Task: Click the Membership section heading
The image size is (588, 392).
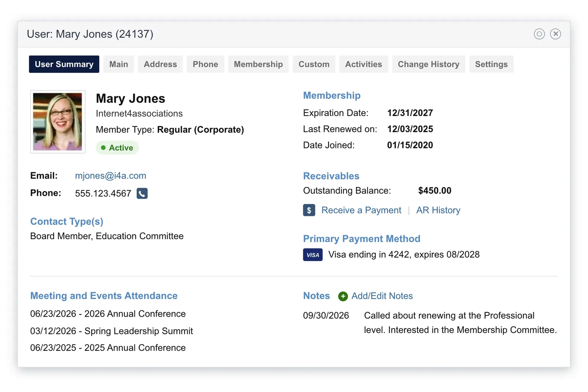Action: [332, 96]
